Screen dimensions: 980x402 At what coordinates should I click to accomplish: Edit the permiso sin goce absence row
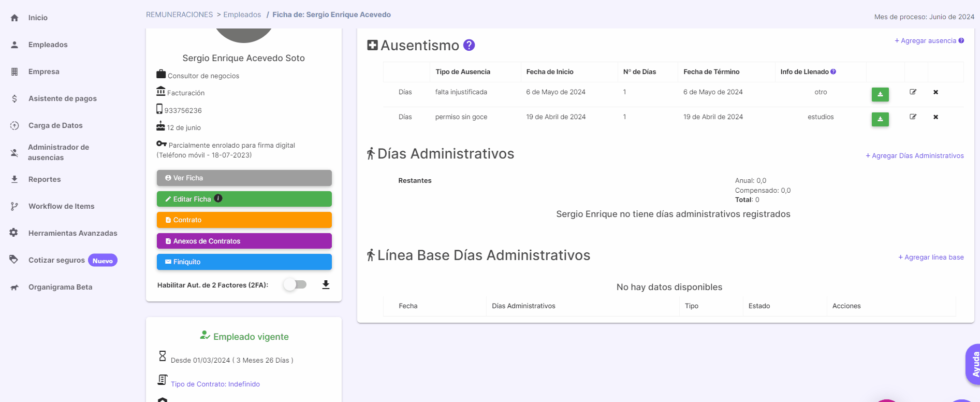click(x=913, y=117)
